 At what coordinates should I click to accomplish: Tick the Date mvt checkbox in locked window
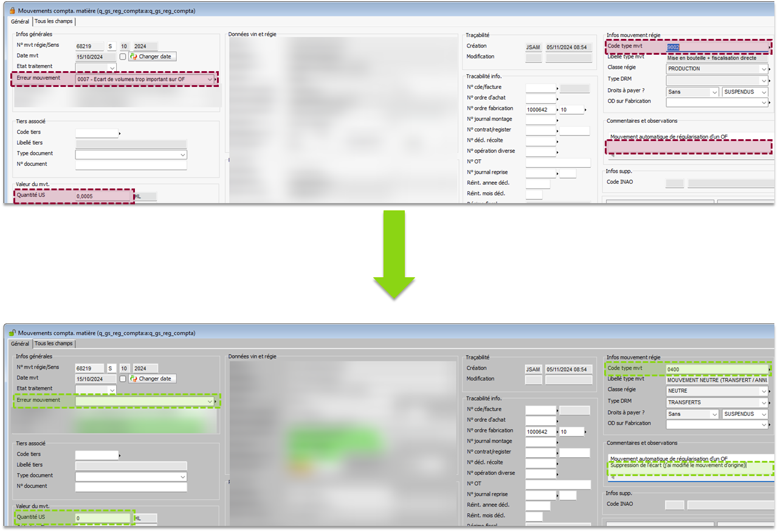(x=123, y=57)
